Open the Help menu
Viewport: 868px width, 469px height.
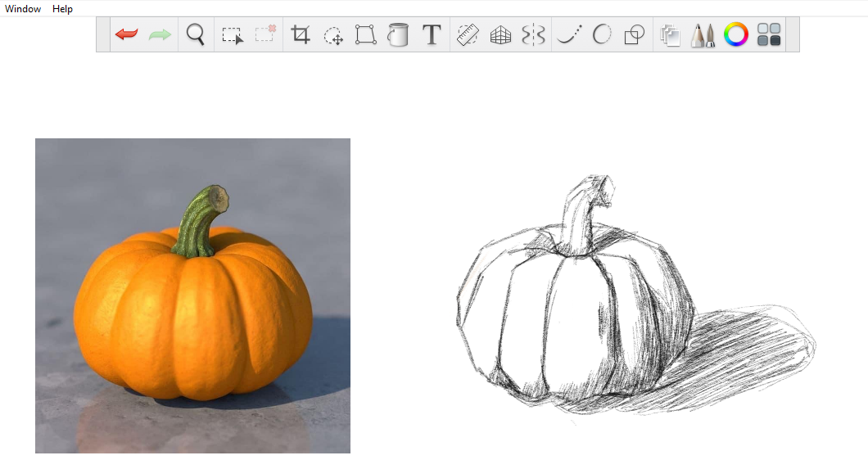62,9
